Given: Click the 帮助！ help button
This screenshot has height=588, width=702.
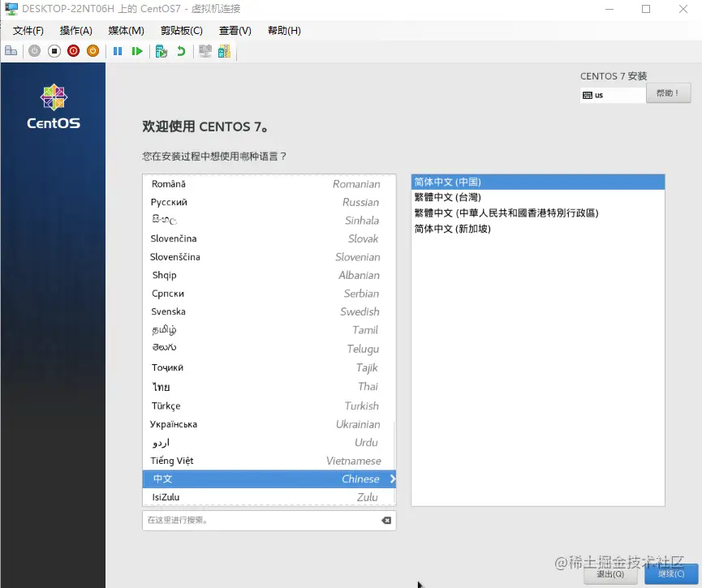Looking at the screenshot, I should pos(668,92).
